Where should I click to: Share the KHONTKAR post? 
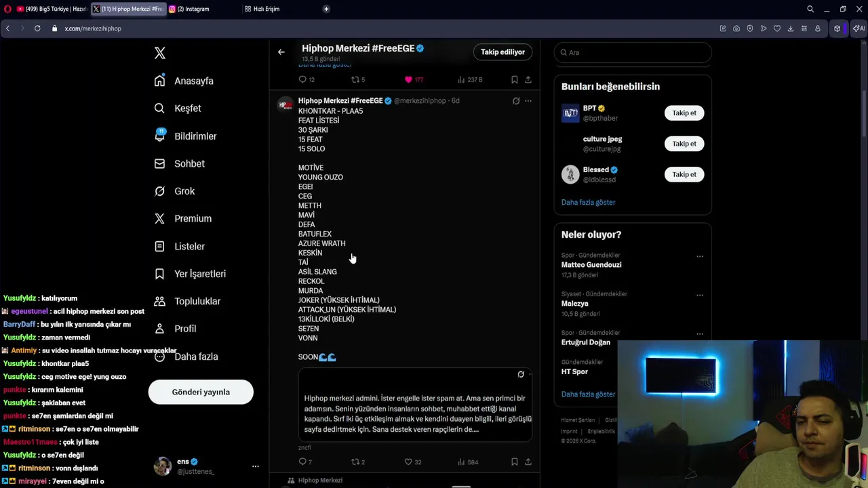(528, 462)
